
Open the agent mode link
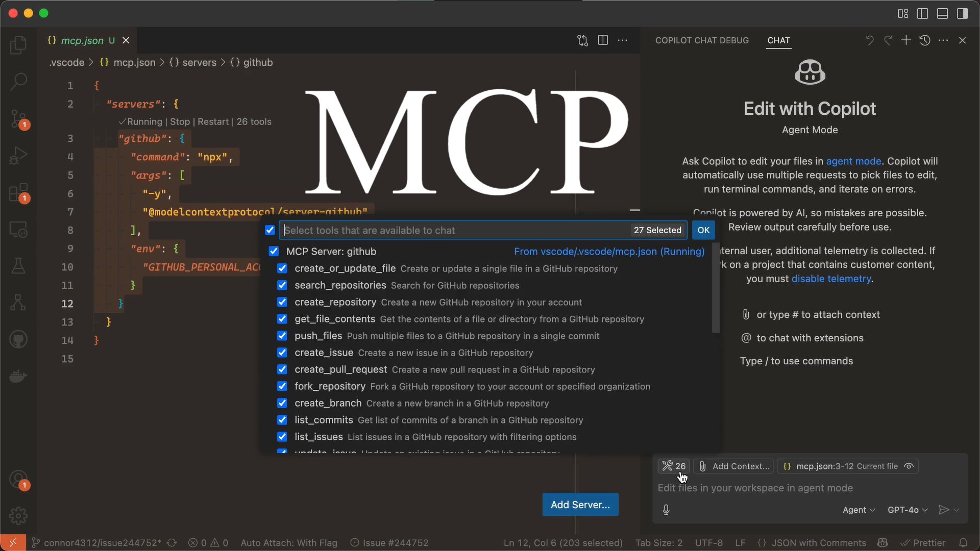tap(853, 161)
